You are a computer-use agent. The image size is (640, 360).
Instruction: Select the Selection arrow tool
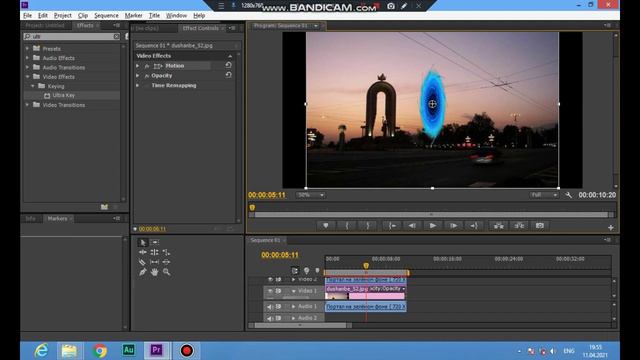pyautogui.click(x=142, y=242)
